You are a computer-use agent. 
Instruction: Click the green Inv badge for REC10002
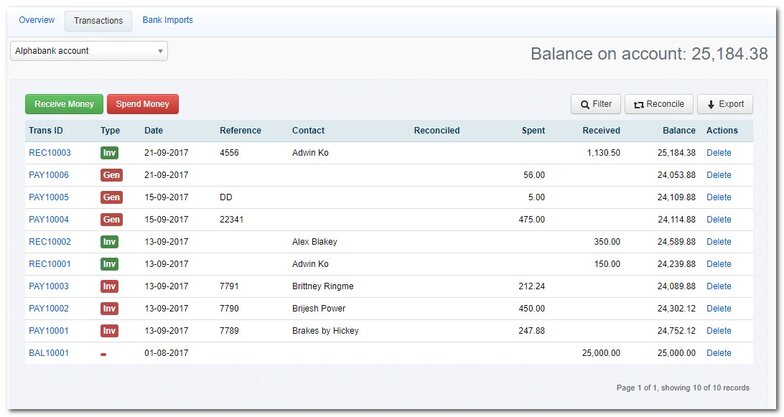pos(109,242)
